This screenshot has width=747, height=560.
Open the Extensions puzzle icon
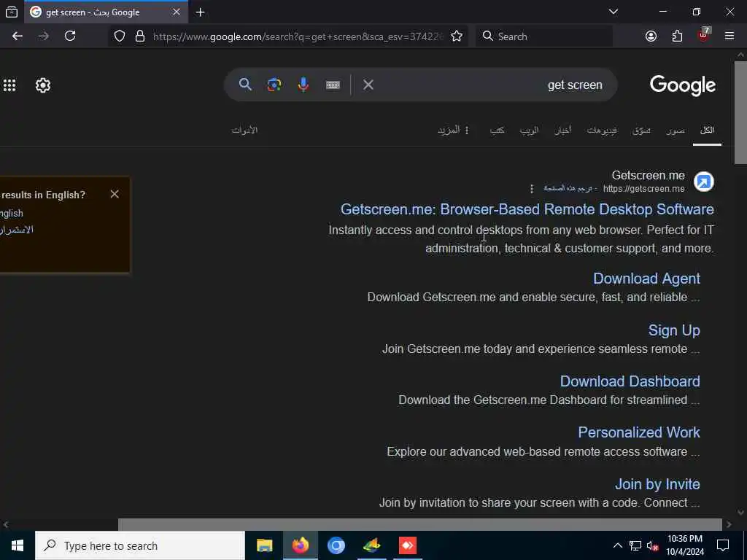[677, 36]
